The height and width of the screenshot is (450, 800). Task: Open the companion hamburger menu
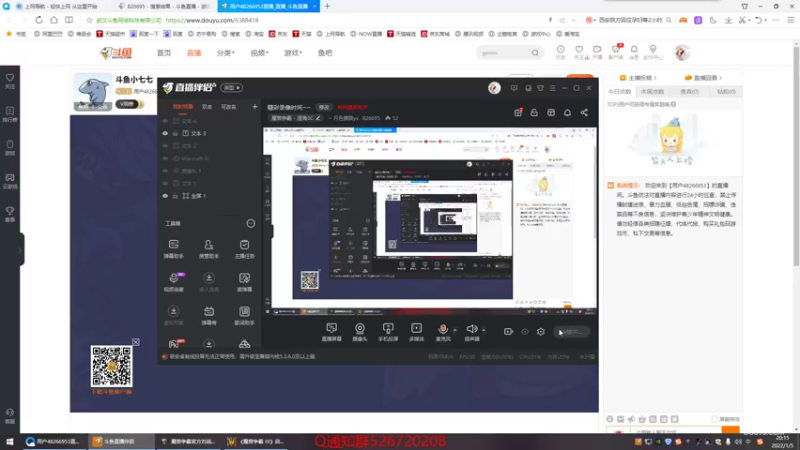[552, 88]
